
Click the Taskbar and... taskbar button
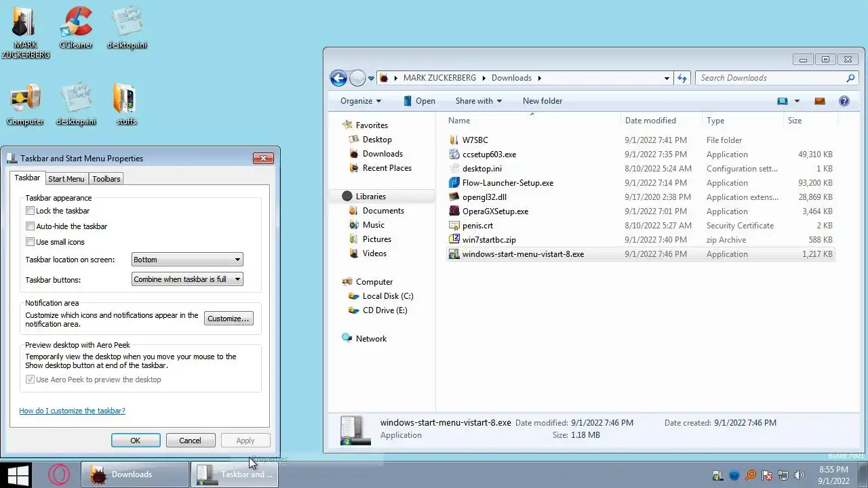coord(235,474)
